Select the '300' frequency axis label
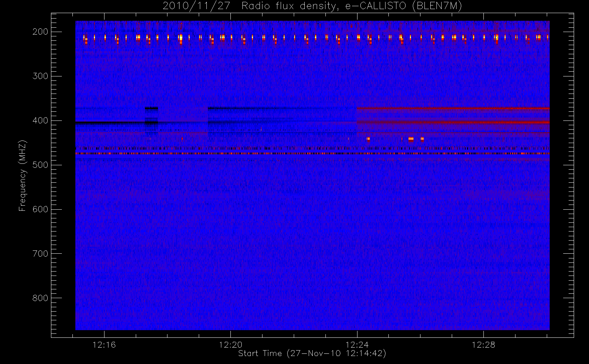The width and height of the screenshot is (589, 364). pos(40,76)
